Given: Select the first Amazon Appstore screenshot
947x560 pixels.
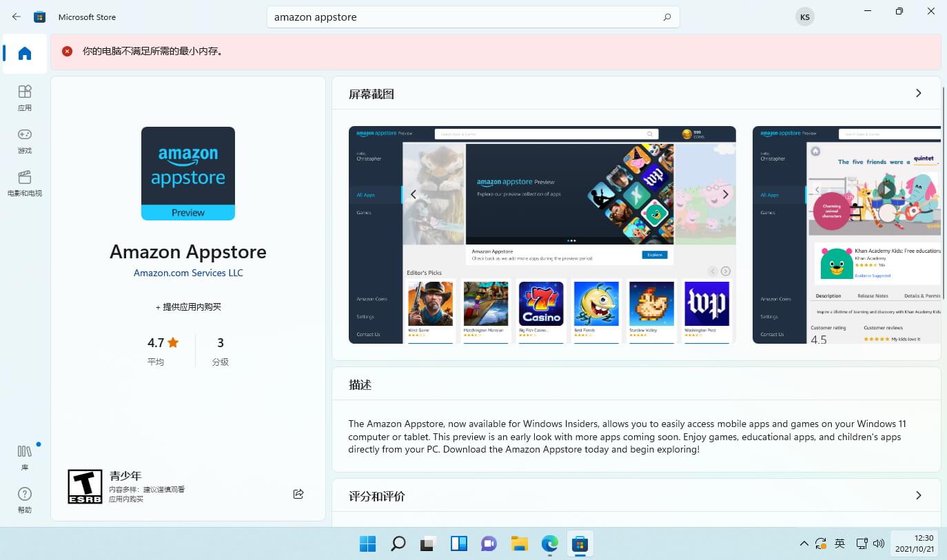Looking at the screenshot, I should (542, 235).
